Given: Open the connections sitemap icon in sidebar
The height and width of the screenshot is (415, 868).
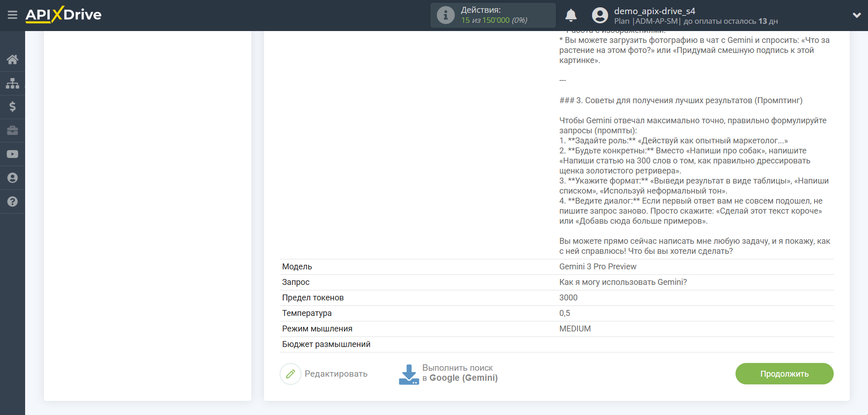Looking at the screenshot, I should [x=12, y=83].
